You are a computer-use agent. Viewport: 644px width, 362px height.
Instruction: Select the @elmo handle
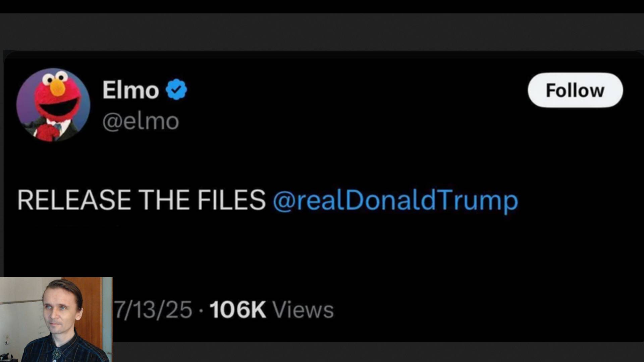[141, 121]
